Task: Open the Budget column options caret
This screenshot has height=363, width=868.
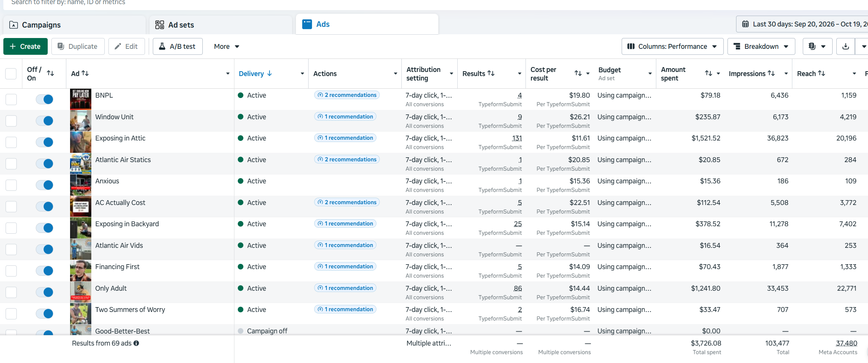Action: click(x=650, y=74)
